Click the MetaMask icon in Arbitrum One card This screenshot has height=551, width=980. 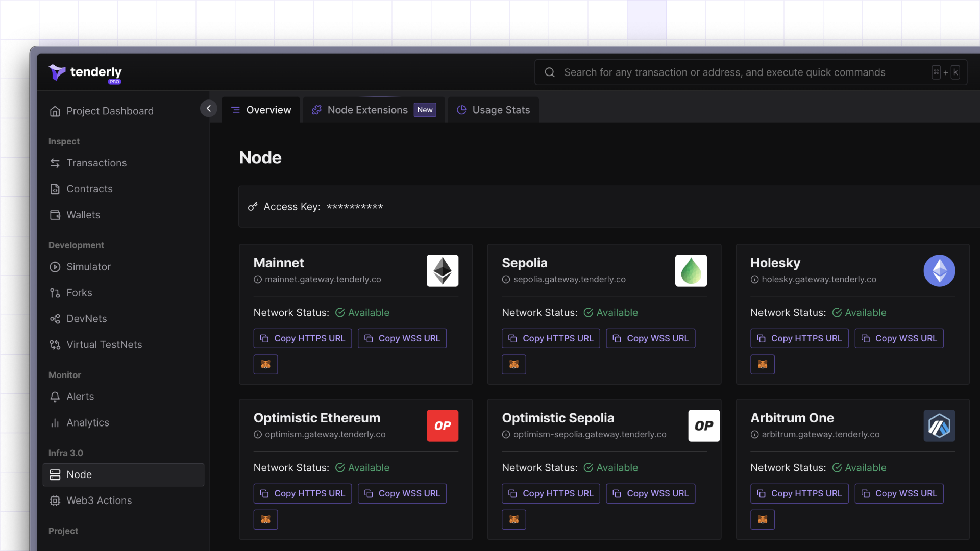pos(762,519)
